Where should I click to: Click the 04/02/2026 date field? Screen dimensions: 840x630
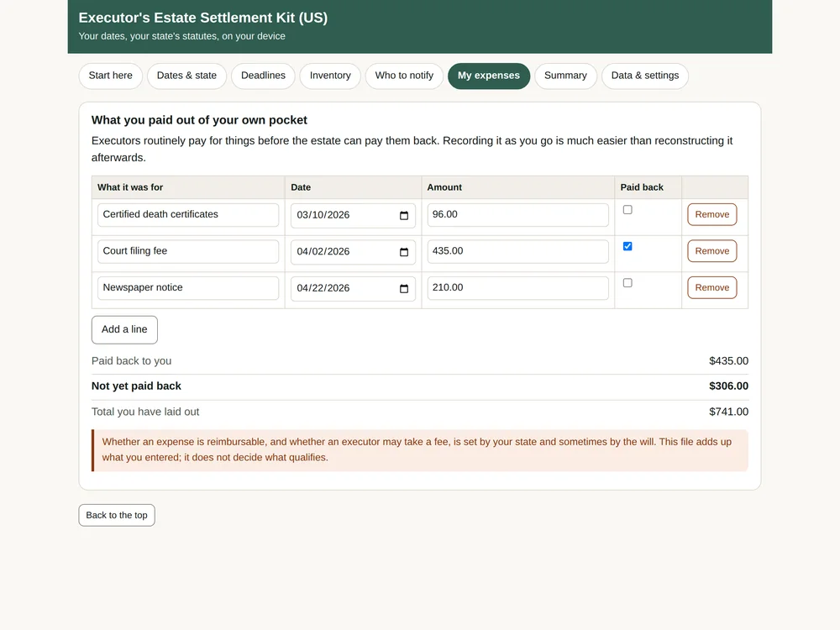(353, 252)
